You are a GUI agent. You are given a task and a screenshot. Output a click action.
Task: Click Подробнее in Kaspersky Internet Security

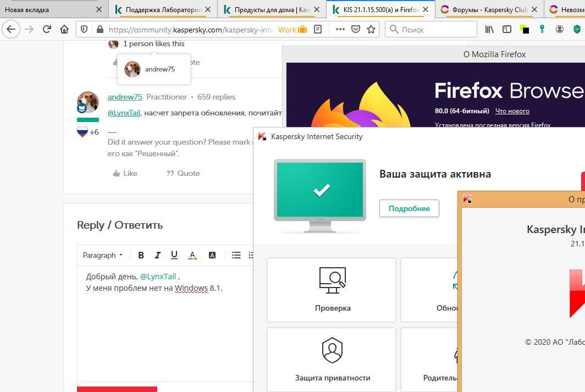coord(409,208)
